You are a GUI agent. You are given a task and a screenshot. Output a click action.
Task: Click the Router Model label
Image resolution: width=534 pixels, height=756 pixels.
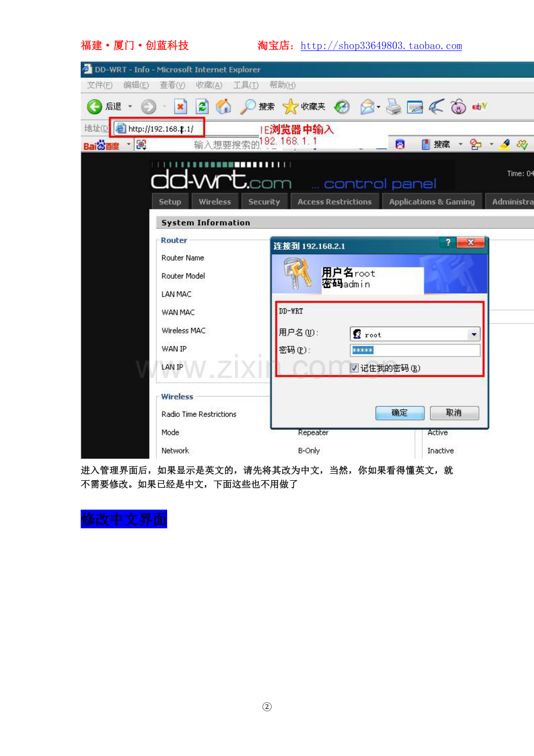183,276
